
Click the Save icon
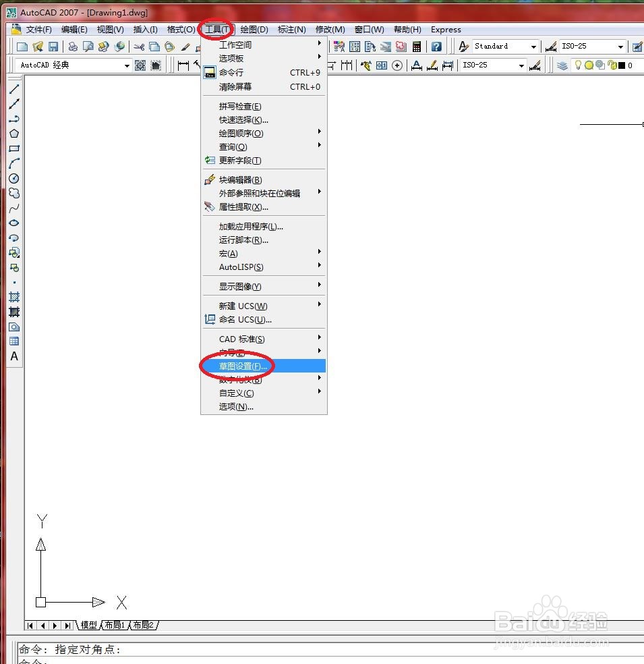53,47
